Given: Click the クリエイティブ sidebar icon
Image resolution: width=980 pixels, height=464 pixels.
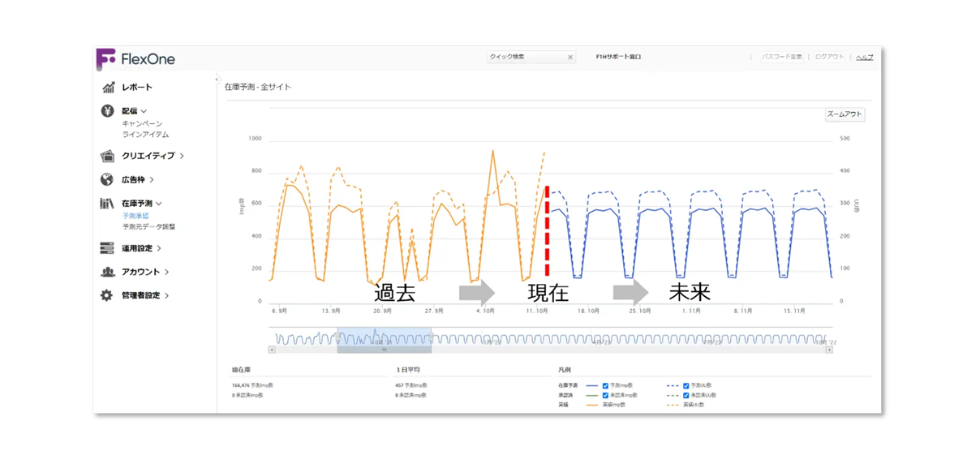Looking at the screenshot, I should pos(107,156).
